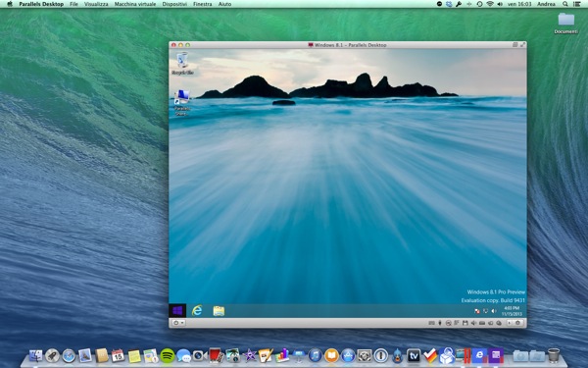Launch Spotify from the Dock
The height and width of the screenshot is (368, 588).
click(x=168, y=355)
